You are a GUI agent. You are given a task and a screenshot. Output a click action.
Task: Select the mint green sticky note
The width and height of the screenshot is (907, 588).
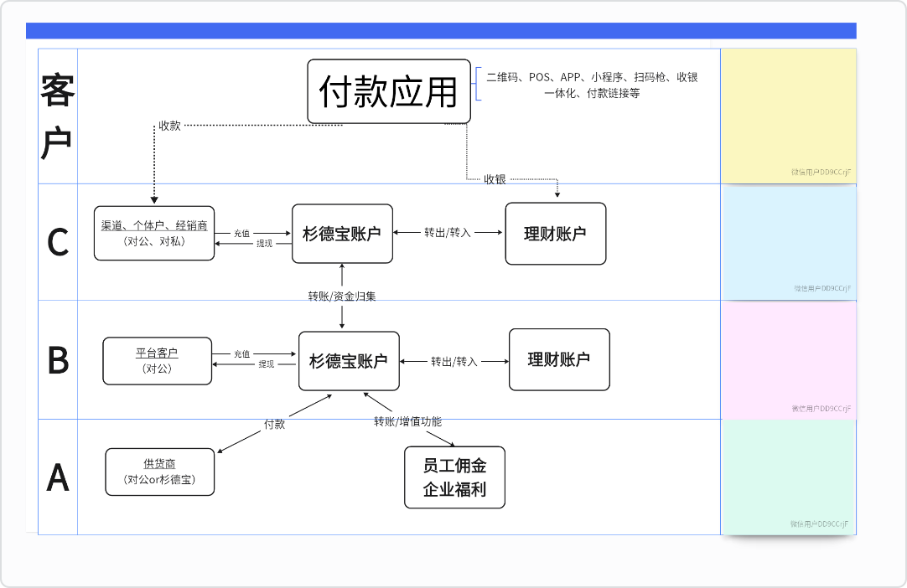[x=789, y=477]
